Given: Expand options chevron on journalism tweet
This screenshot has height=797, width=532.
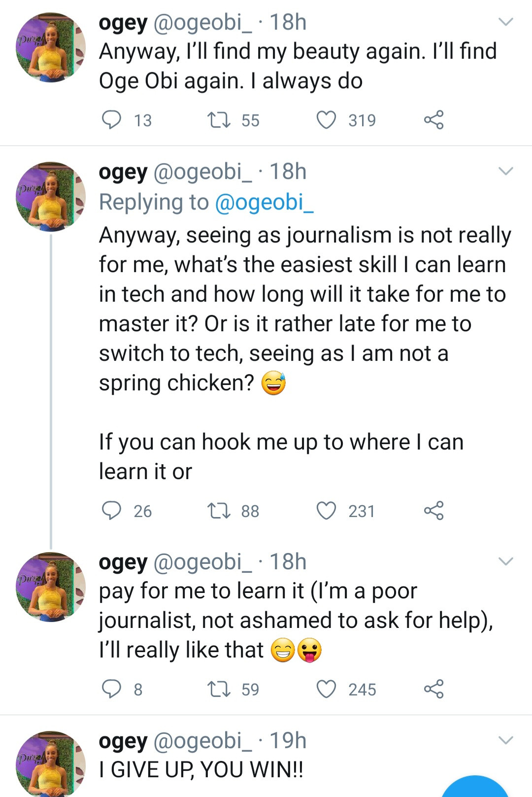Looking at the screenshot, I should pyautogui.click(x=506, y=172).
